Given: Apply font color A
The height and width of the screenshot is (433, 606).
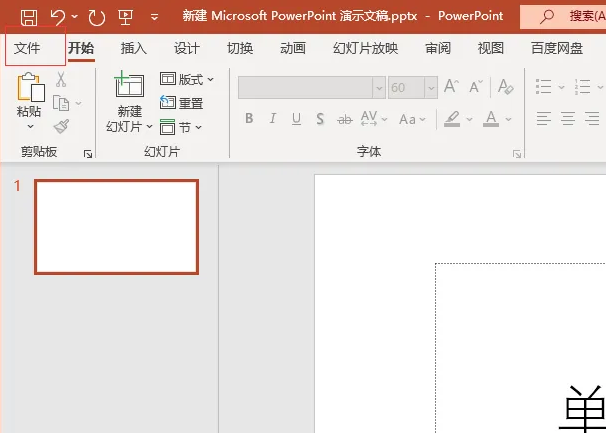Looking at the screenshot, I should point(491,119).
